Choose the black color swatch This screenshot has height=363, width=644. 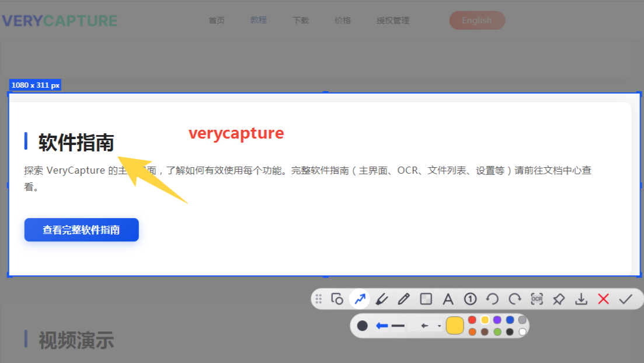point(510,332)
